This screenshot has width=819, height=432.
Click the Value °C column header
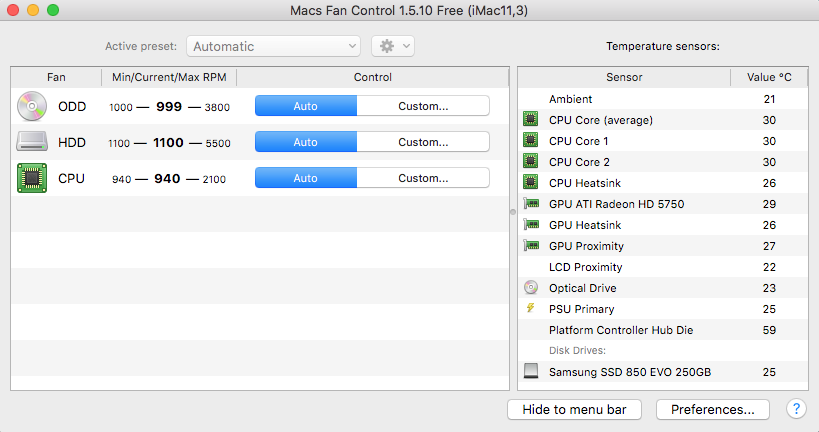pyautogui.click(x=769, y=77)
